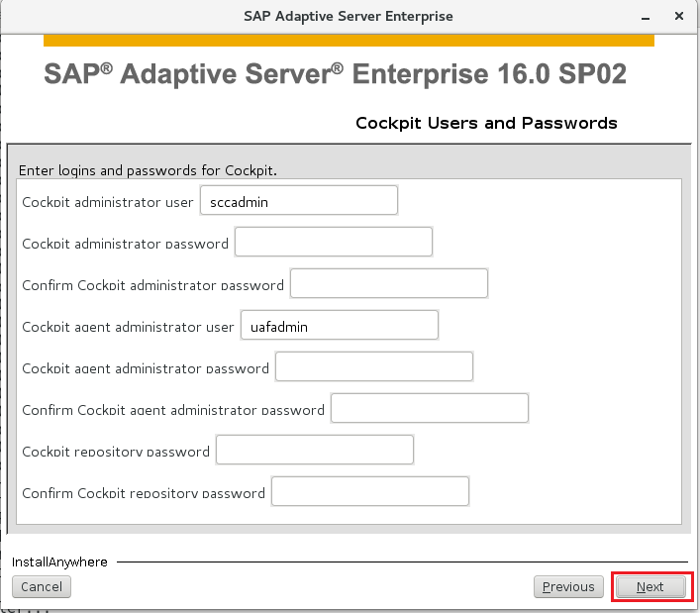
Task: Click the 'Cockpit agent administrator user' label
Action: pyautogui.click(x=128, y=327)
